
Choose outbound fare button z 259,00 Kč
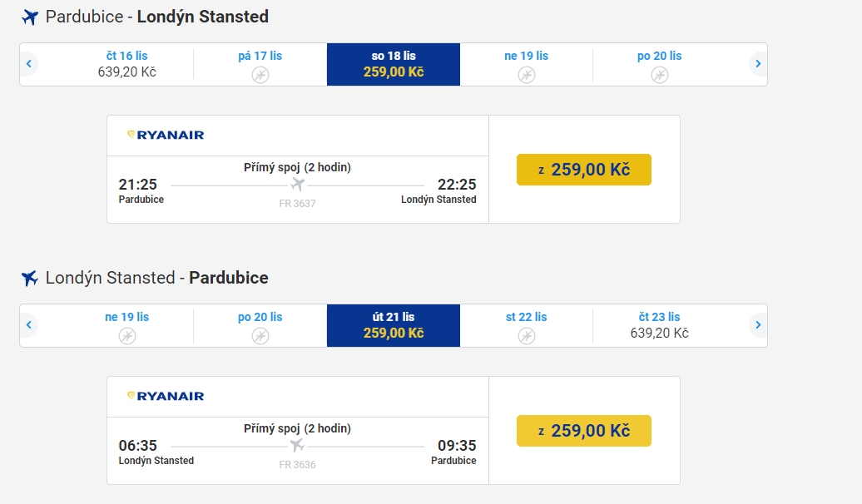pyautogui.click(x=584, y=170)
